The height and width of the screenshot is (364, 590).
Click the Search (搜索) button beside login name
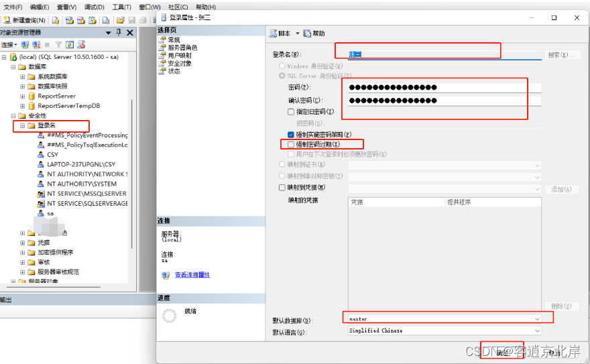tap(562, 55)
